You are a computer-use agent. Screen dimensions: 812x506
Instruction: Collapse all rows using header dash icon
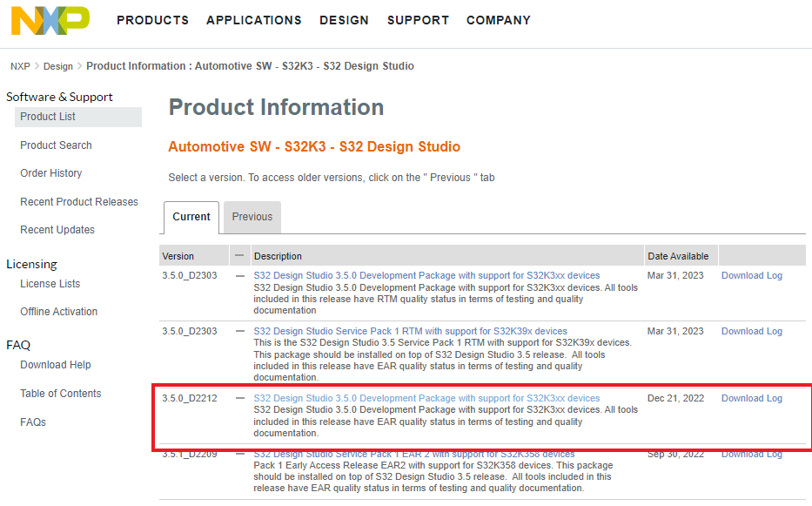click(x=239, y=256)
